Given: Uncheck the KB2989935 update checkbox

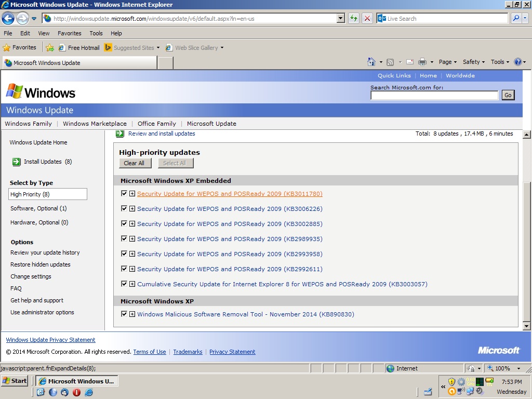Looking at the screenshot, I should pos(124,238).
